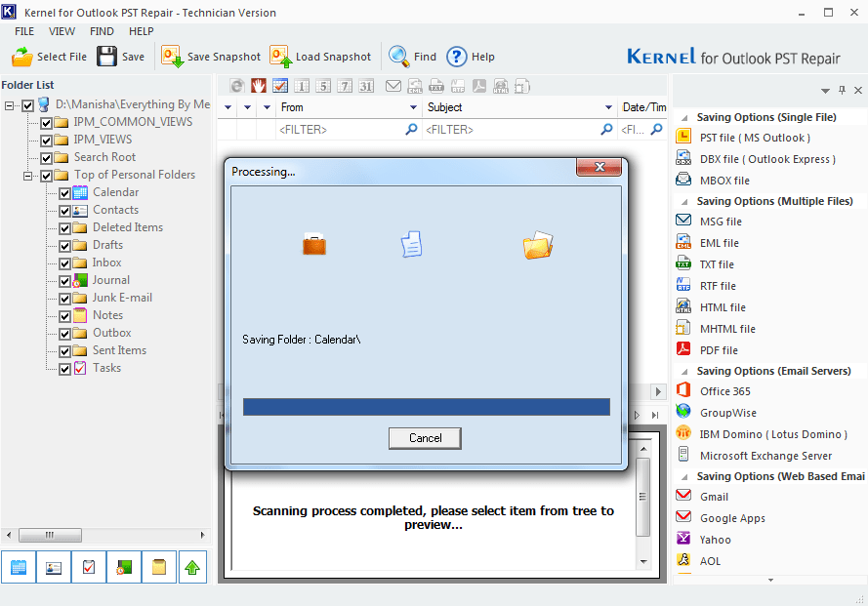Click the Save floppy disk icon
Image resolution: width=868 pixels, height=606 pixels.
pos(106,57)
